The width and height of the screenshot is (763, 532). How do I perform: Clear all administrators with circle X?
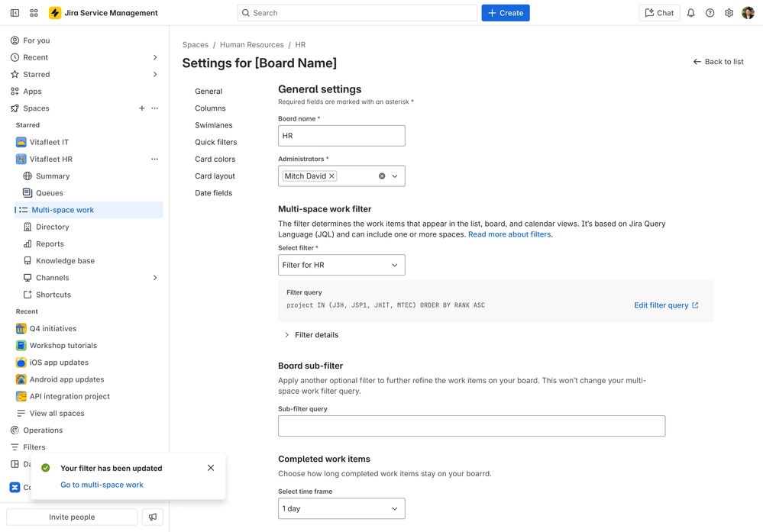tap(382, 176)
